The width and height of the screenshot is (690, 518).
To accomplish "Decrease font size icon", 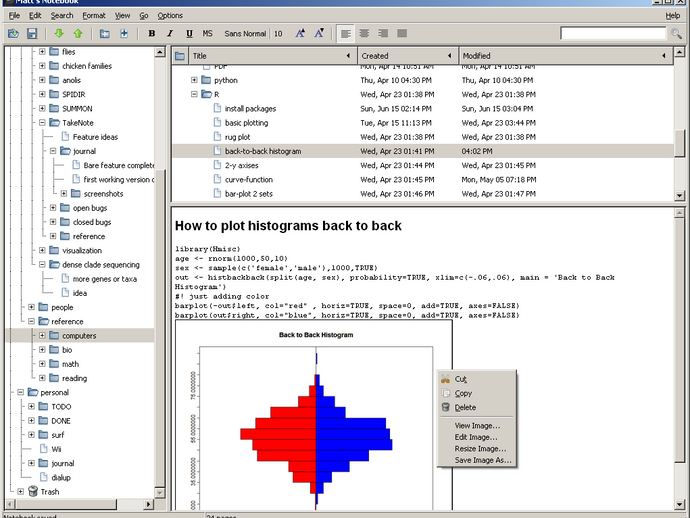I will (x=319, y=33).
